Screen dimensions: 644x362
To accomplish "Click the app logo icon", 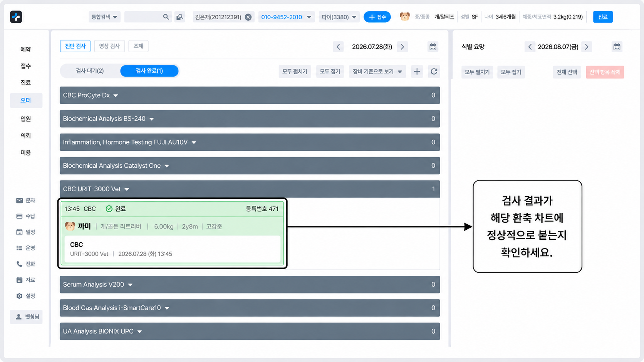I will coord(16,17).
